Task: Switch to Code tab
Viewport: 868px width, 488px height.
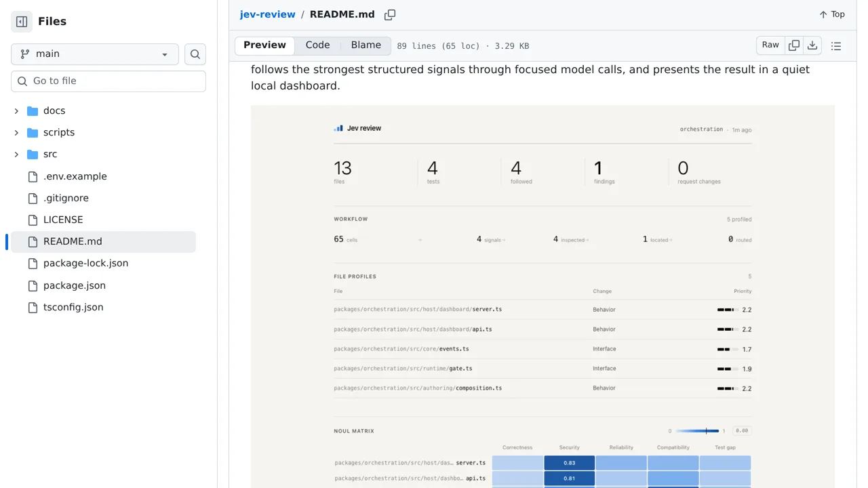Action: click(x=317, y=45)
